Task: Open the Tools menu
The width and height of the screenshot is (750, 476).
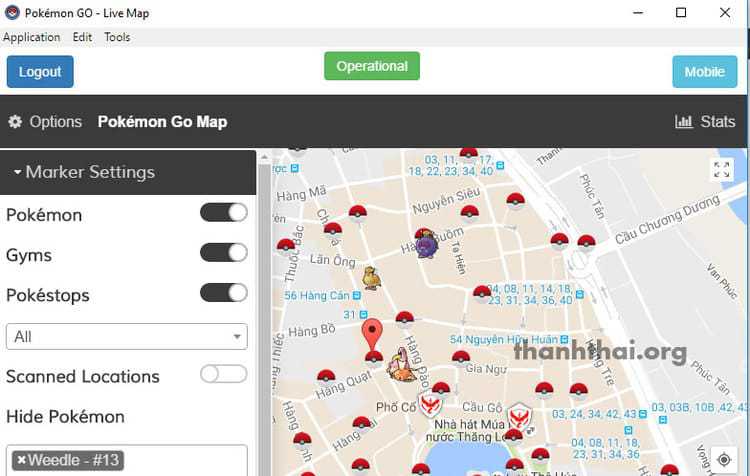Action: tap(117, 37)
